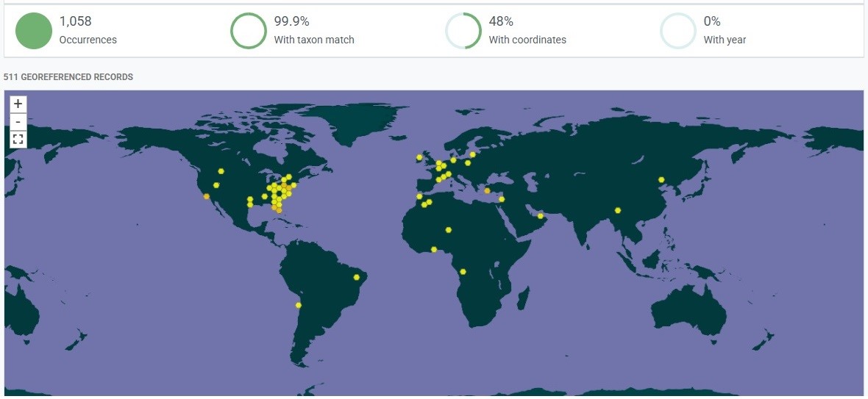Zoom in on the map

tap(18, 104)
